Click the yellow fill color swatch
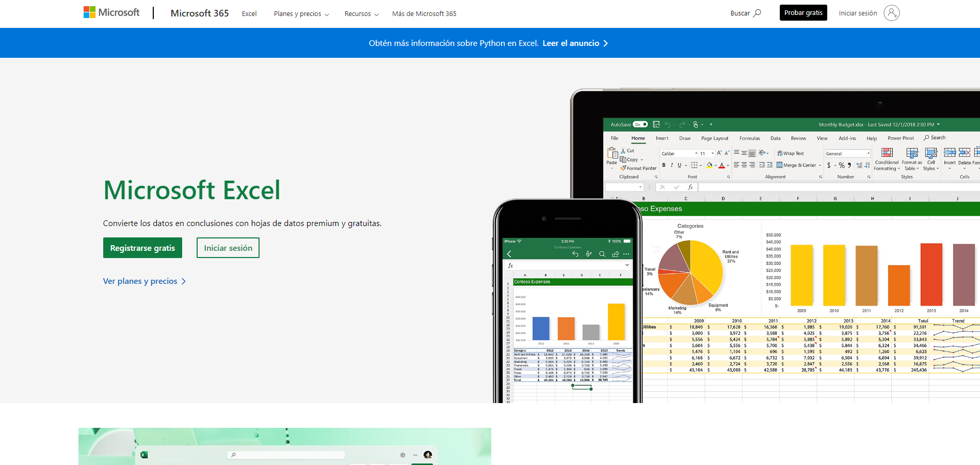Image resolution: width=980 pixels, height=465 pixels. coord(710,165)
